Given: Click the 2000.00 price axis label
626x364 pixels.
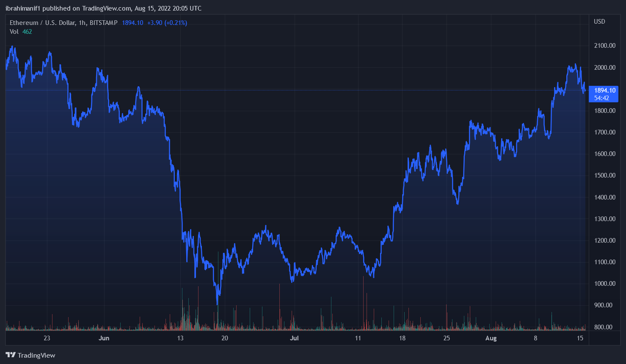Looking at the screenshot, I should click(x=605, y=68).
